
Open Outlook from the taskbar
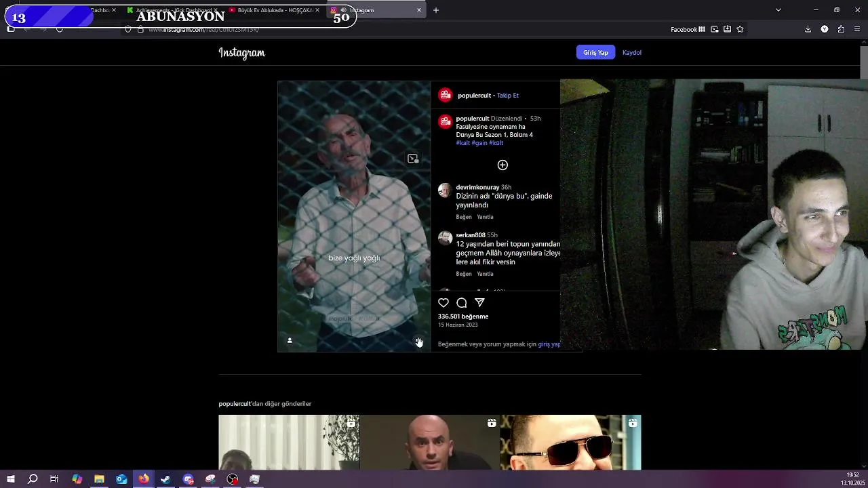tap(121, 479)
